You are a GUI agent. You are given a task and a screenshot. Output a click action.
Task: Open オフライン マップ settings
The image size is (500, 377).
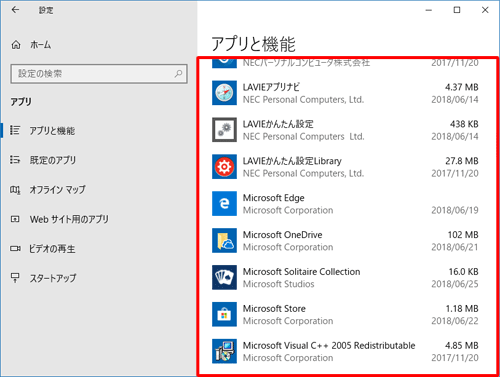pyautogui.click(x=57, y=190)
